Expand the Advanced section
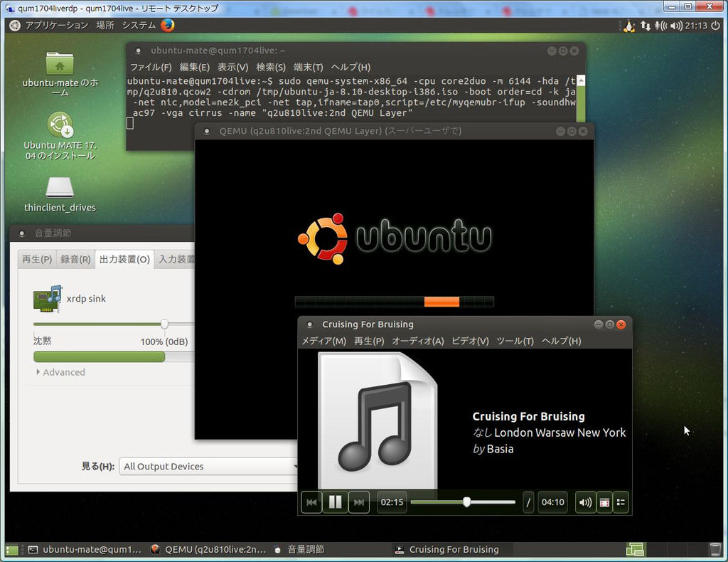728x562 pixels. [60, 372]
